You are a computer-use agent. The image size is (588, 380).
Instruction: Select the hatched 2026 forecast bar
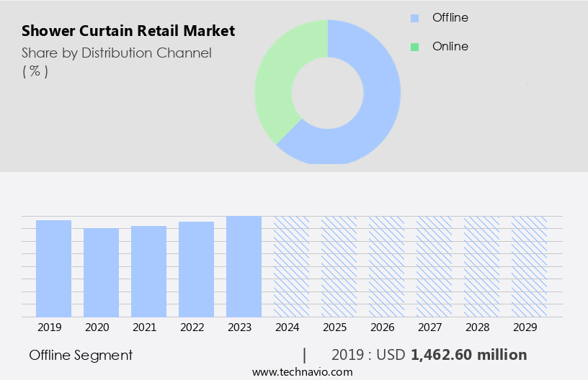386,266
